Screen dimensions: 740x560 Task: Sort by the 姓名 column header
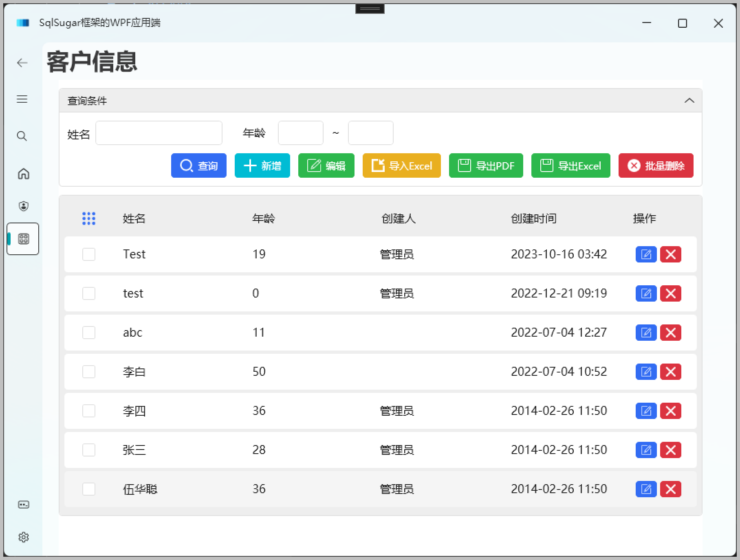(x=134, y=218)
